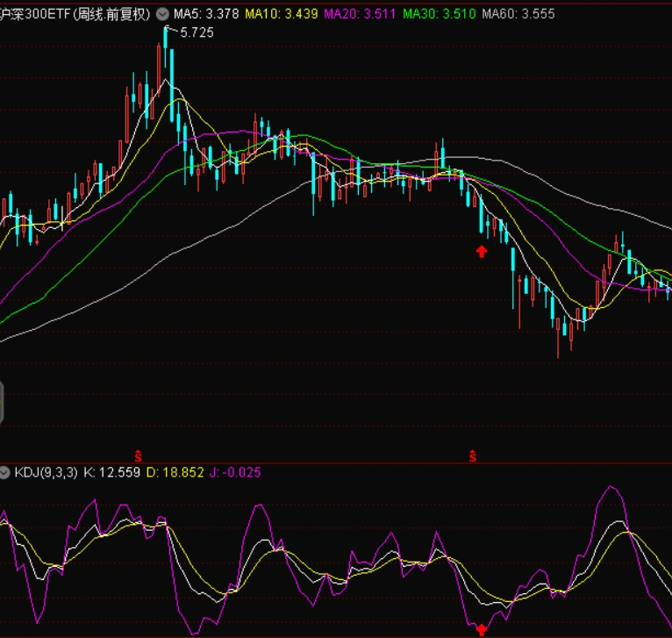672x638 pixels.
Task: Select the yellow D: 18.852 value label
Action: [x=175, y=472]
